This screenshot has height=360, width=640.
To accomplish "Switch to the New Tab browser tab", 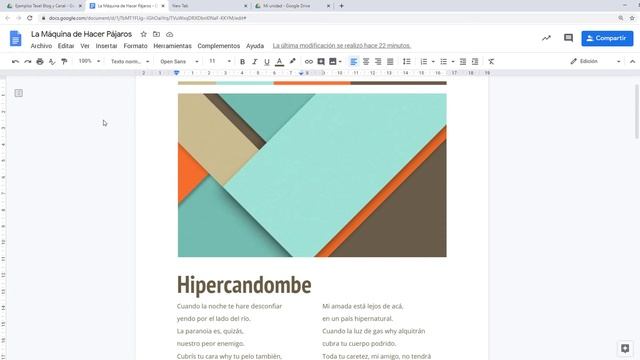I will tap(208, 6).
